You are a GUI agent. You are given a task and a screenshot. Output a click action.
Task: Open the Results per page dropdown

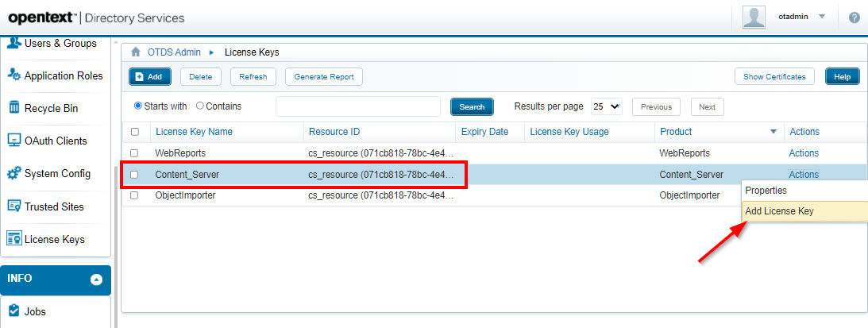[x=606, y=106]
